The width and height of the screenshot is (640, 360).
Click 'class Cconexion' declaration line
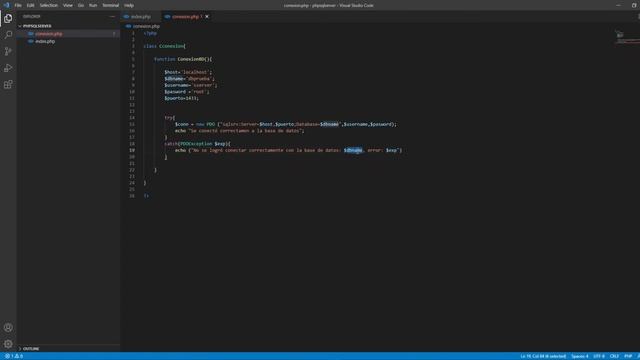click(x=164, y=46)
